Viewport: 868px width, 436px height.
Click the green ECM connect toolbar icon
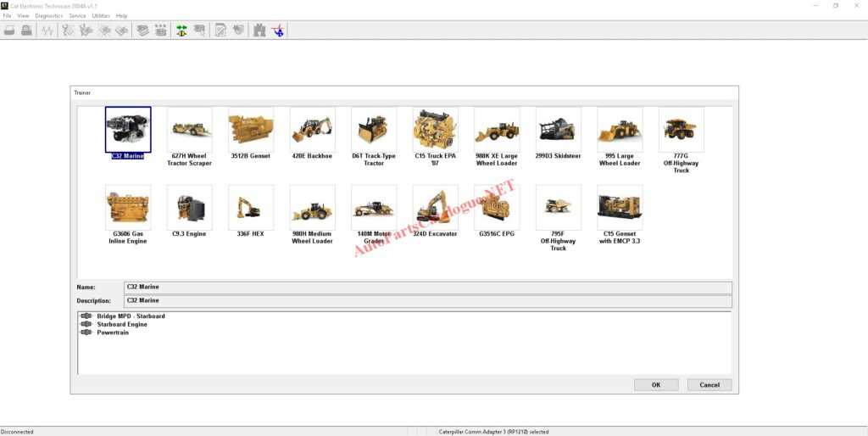(x=181, y=31)
